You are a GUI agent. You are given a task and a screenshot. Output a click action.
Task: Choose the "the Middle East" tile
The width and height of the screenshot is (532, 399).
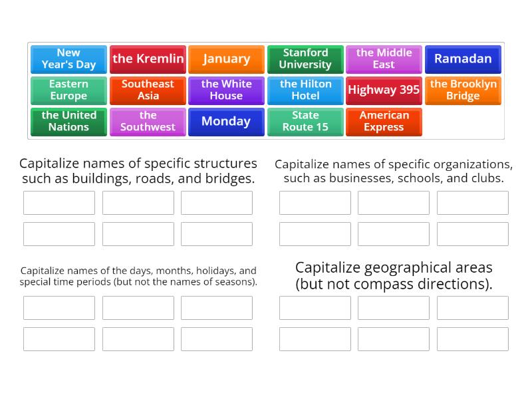(x=384, y=59)
